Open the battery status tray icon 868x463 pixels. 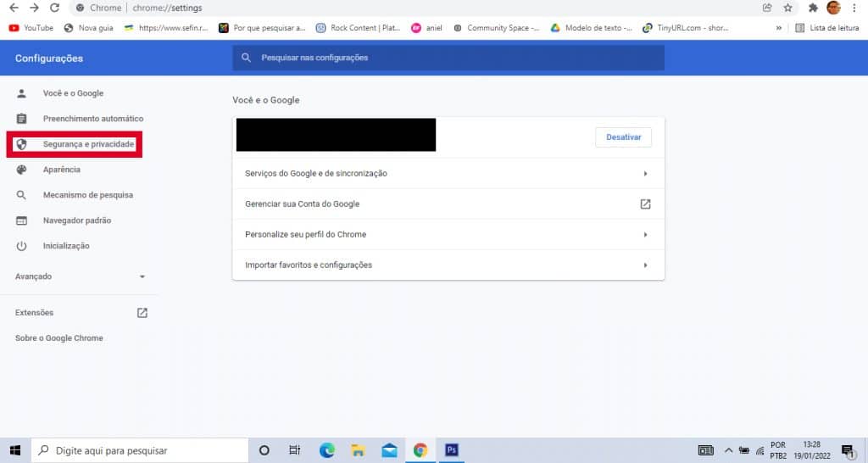click(x=744, y=450)
